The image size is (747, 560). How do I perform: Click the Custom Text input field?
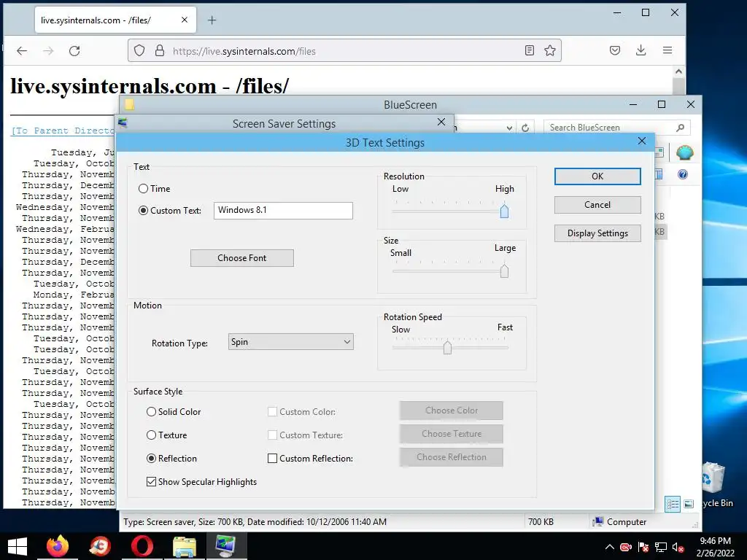[x=284, y=211]
